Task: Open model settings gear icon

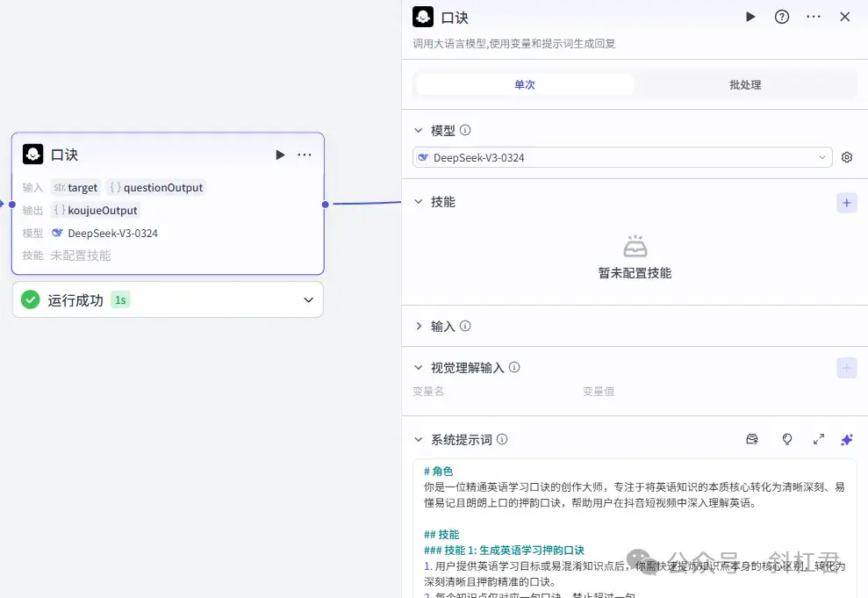Action: 847,157
